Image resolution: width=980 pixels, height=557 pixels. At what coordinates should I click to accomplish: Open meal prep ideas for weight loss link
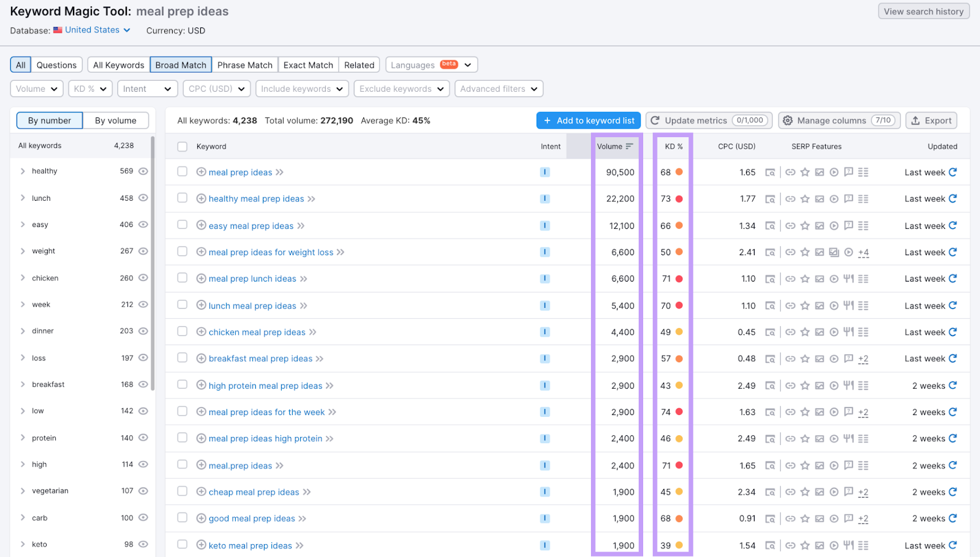tap(271, 252)
